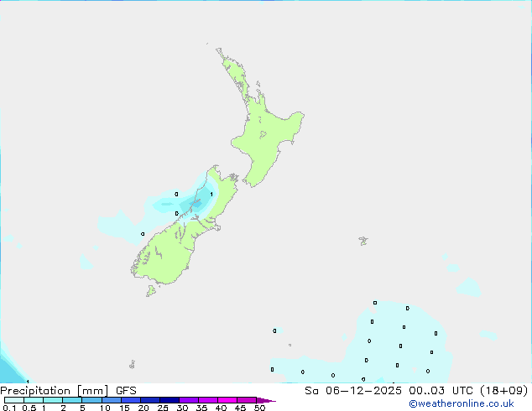The height and width of the screenshot is (411, 532).
Task: Click the 0.1–0.5 mm legend color box
Action: (x=14, y=400)
